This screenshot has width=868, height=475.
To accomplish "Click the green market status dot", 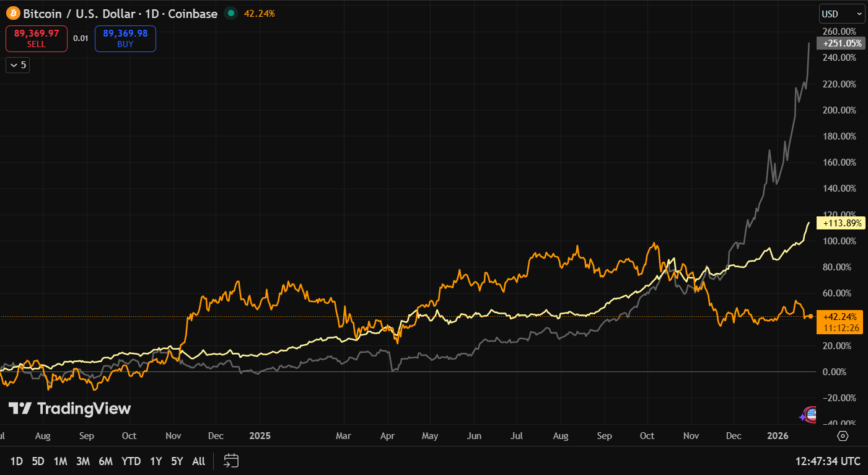I will [x=230, y=13].
